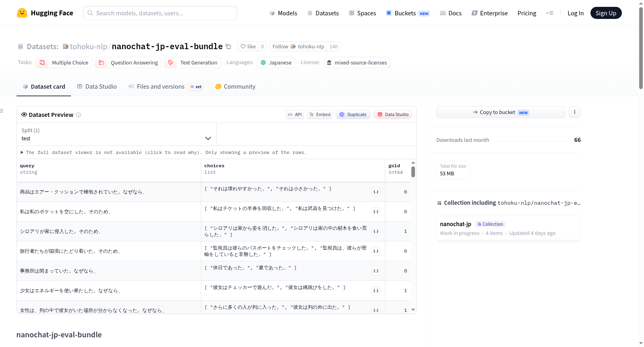
Task: Click the nanochat-jp-eval-bundle heading
Action: (59, 335)
